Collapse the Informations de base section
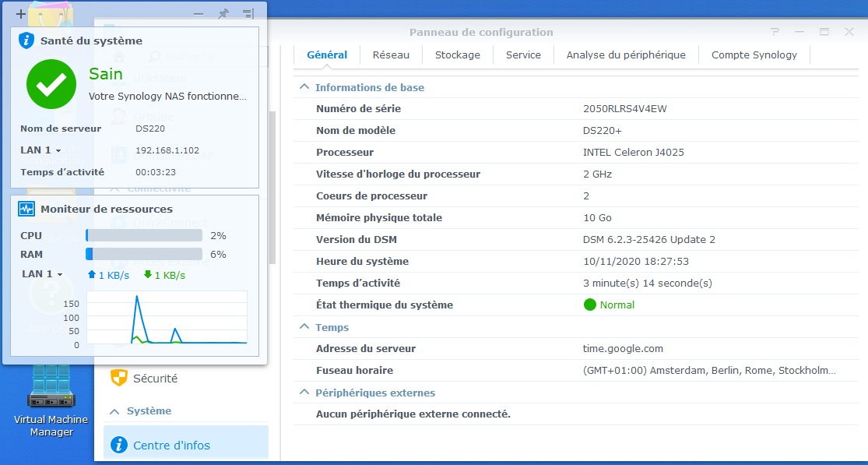868x465 pixels. click(304, 87)
